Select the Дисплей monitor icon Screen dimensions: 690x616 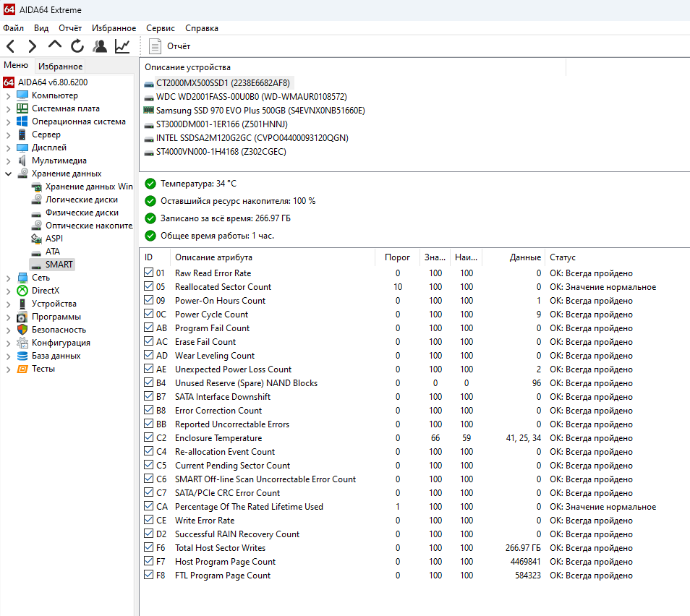22,147
